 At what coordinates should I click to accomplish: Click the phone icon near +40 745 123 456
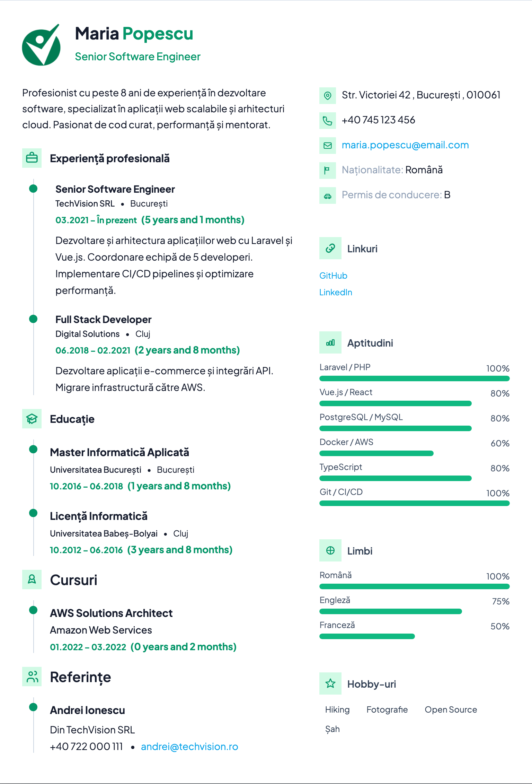(x=328, y=121)
